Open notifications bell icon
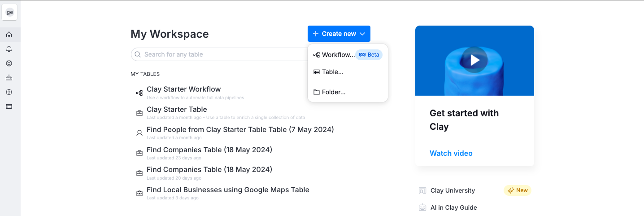Image resolution: width=644 pixels, height=216 pixels. click(x=9, y=49)
